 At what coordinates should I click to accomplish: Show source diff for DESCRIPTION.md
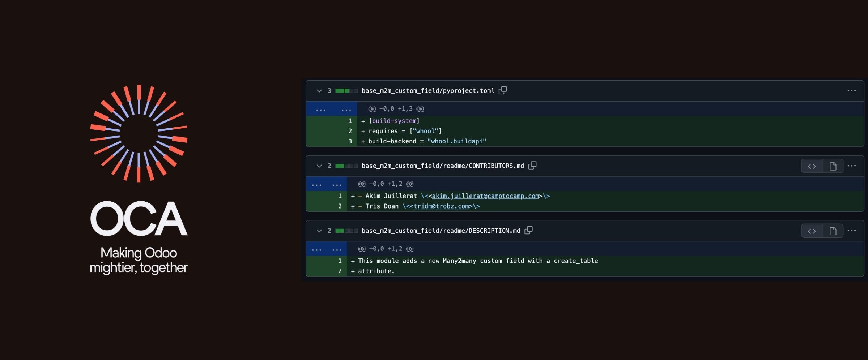tap(812, 231)
